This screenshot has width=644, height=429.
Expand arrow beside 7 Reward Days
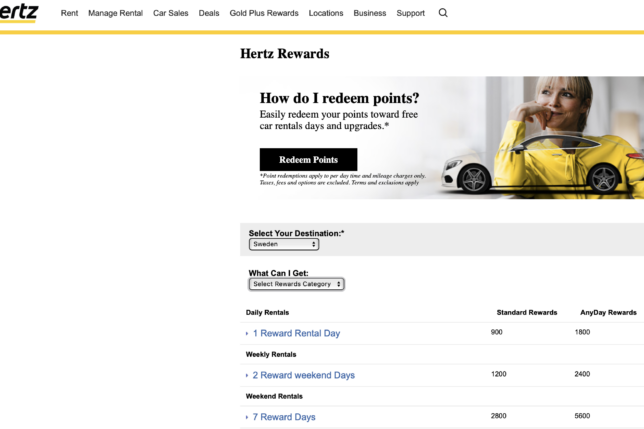247,418
